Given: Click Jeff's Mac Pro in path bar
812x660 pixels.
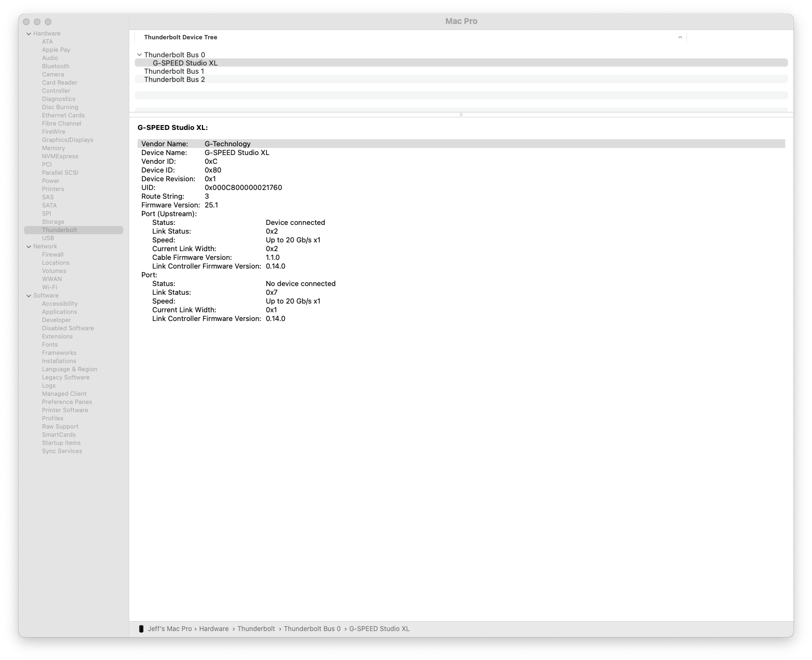Looking at the screenshot, I should click(x=170, y=629).
